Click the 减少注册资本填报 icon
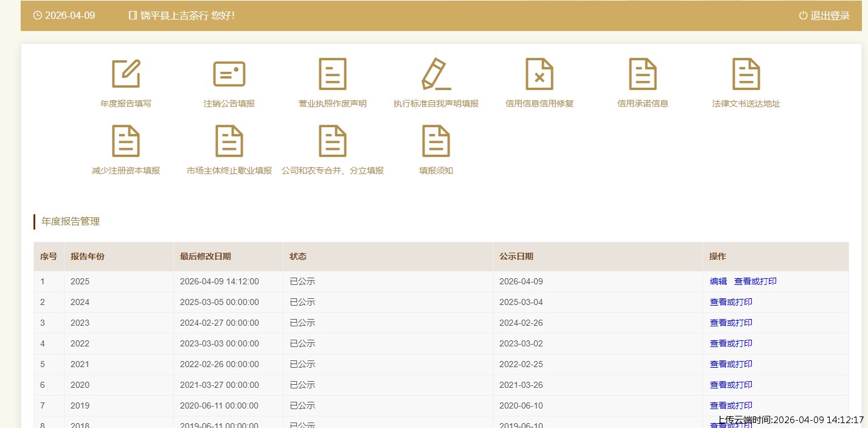 [x=126, y=141]
